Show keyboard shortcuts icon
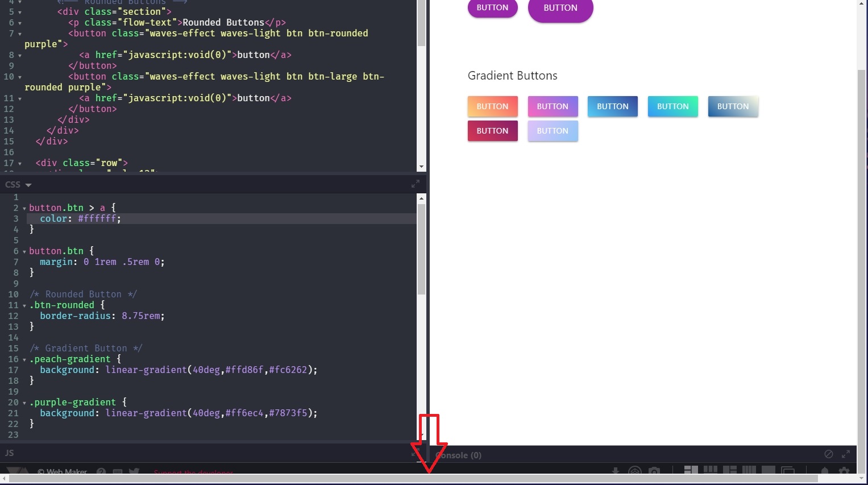The height and width of the screenshot is (485, 868). click(x=118, y=471)
